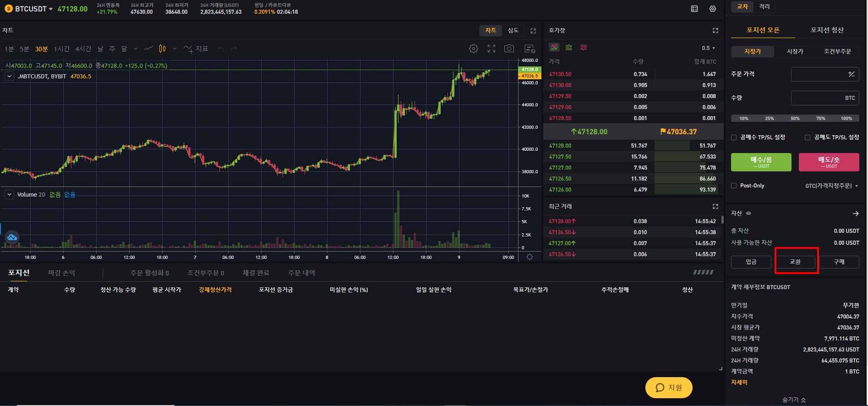
Task: Enable 공매수 TP/SL 설정 checkbox
Action: (734, 137)
